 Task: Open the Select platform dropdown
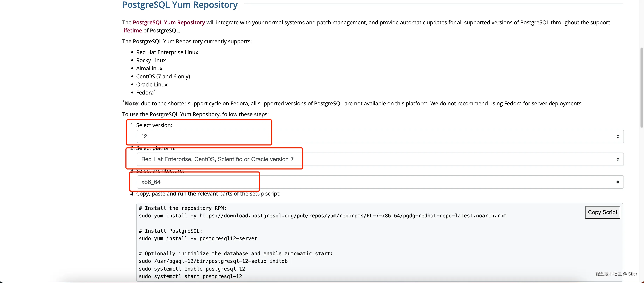coord(380,159)
